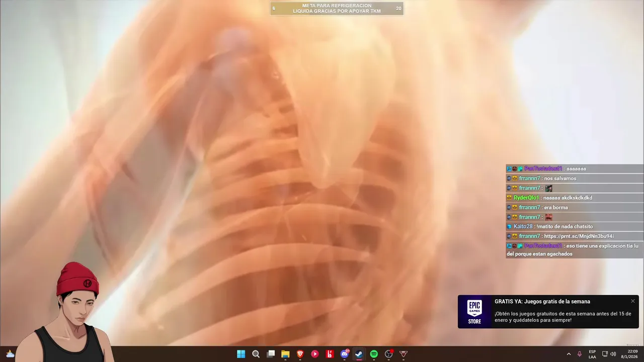
Task: Click the prnt.sc link in the chat
Action: pos(579,236)
